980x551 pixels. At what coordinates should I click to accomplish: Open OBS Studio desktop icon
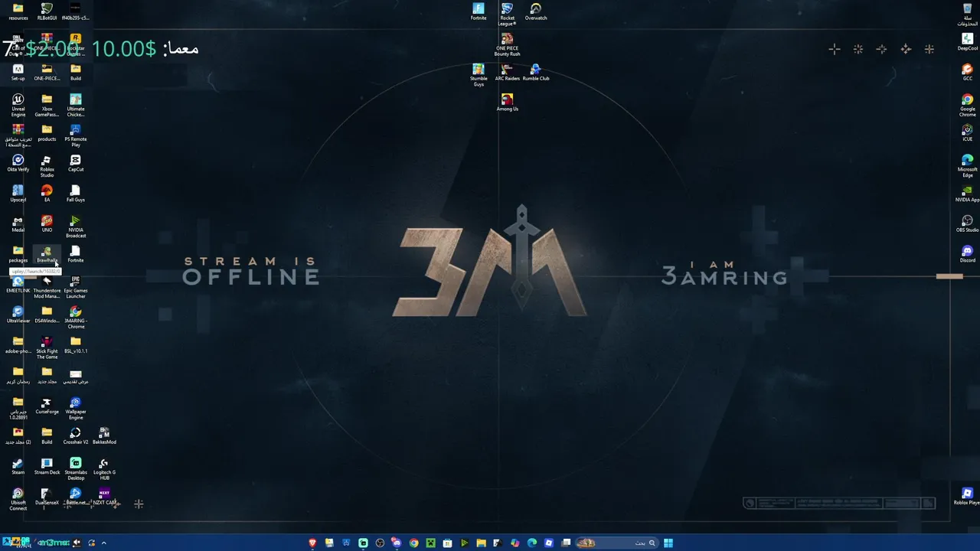(x=968, y=223)
